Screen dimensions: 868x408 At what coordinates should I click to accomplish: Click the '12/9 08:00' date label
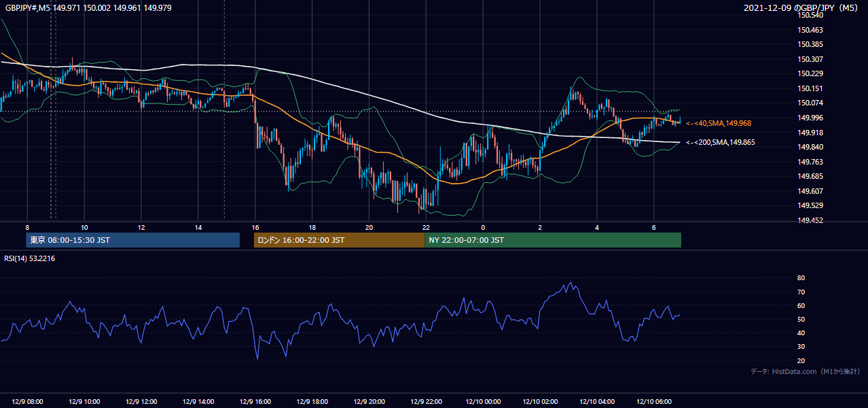[27, 402]
